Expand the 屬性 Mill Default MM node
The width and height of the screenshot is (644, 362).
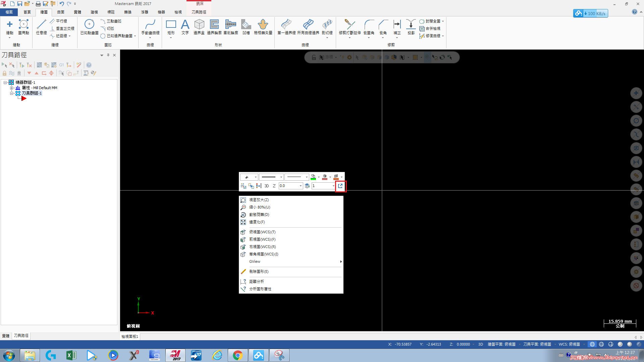click(x=11, y=88)
